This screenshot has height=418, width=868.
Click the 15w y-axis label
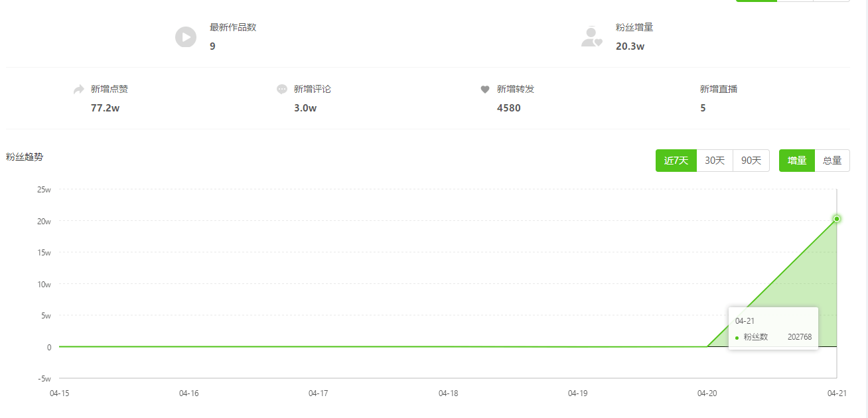click(x=44, y=253)
